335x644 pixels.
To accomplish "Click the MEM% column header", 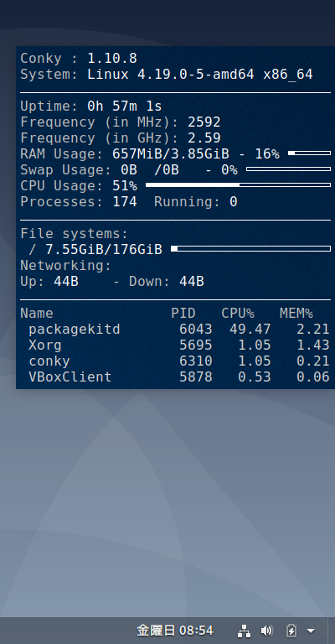I will pos(296,314).
